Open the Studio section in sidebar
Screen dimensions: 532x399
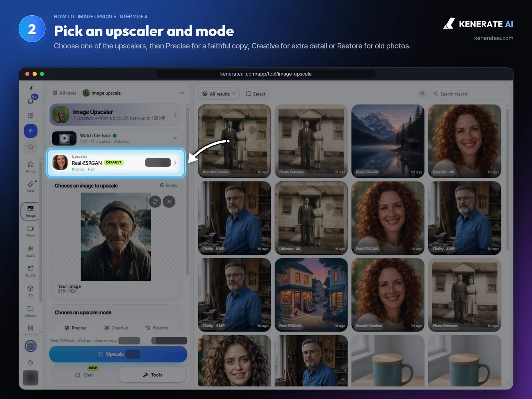coord(31,271)
